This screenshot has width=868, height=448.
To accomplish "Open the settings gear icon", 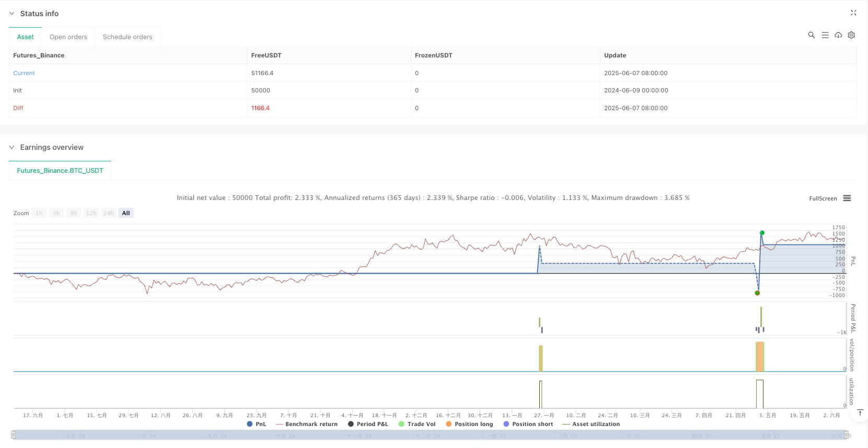I will click(851, 35).
